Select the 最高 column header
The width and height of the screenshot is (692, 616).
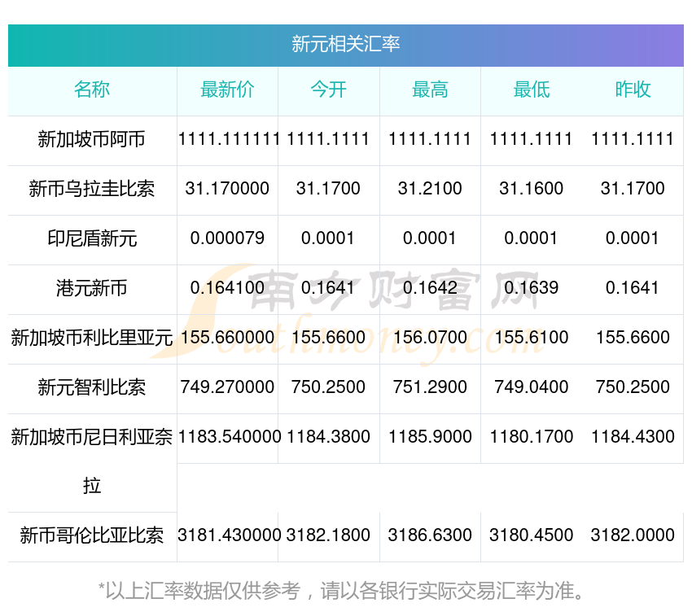[x=430, y=90]
